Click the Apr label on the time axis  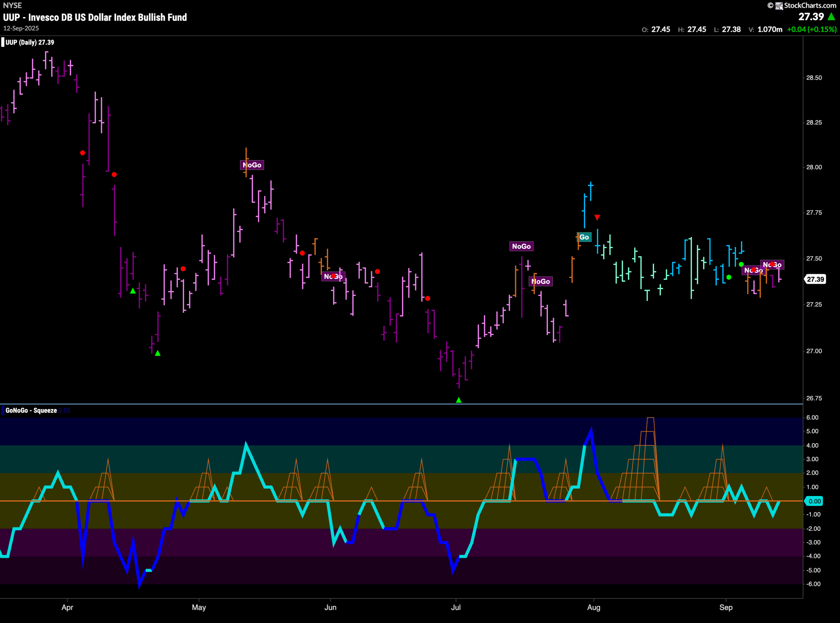click(67, 607)
